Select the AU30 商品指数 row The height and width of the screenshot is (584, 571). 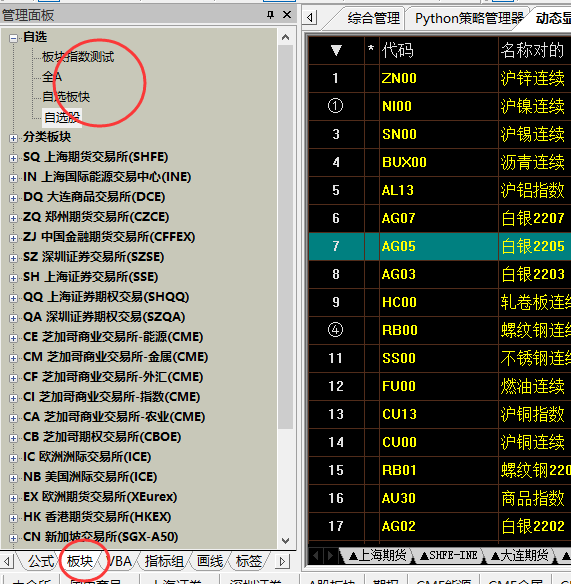pyautogui.click(x=440, y=498)
